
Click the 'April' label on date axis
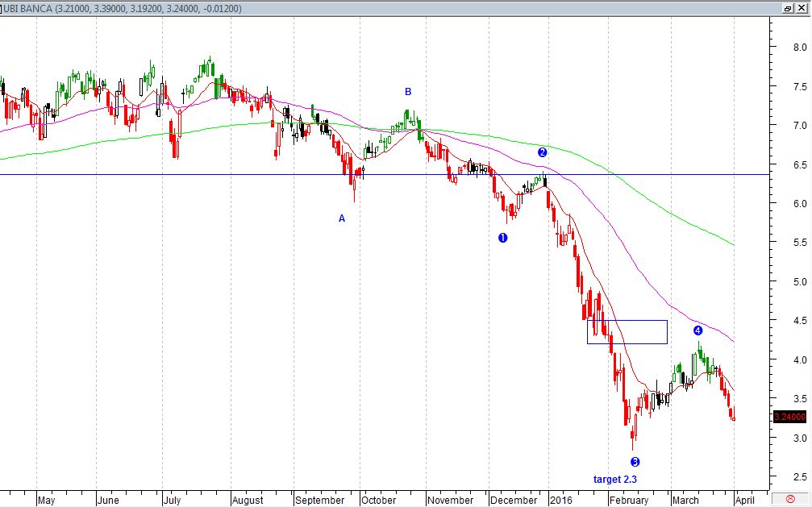745,501
